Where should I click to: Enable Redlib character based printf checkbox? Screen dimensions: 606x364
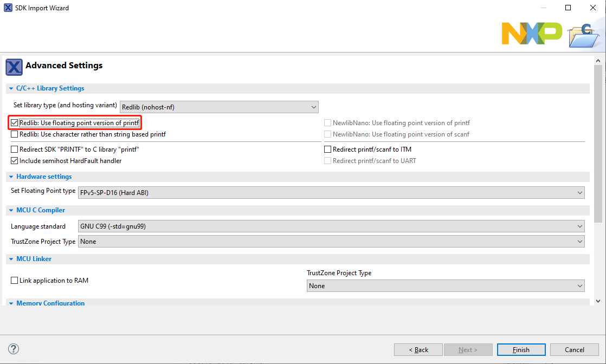coord(15,134)
